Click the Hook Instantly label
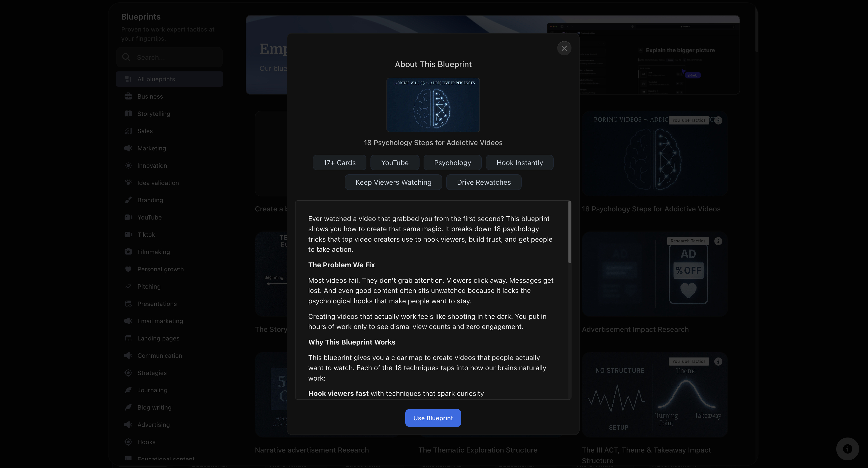 [x=519, y=162]
